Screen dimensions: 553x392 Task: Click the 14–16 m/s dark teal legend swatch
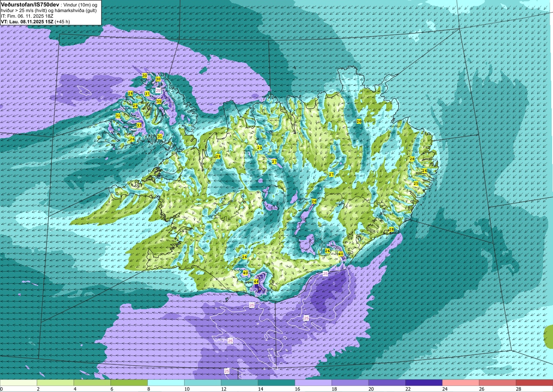tap(276, 383)
